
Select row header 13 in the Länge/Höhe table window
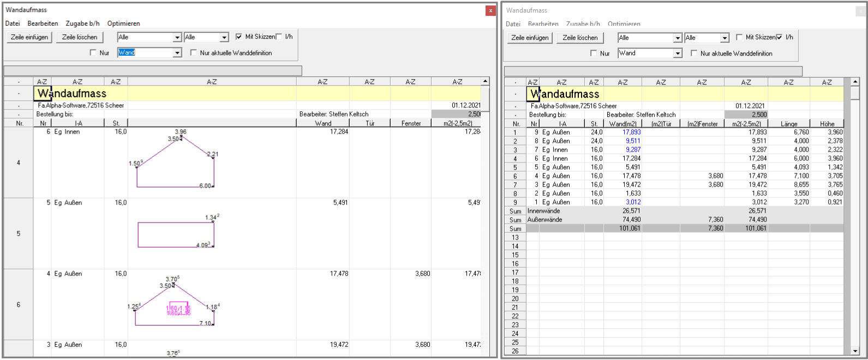(515, 237)
